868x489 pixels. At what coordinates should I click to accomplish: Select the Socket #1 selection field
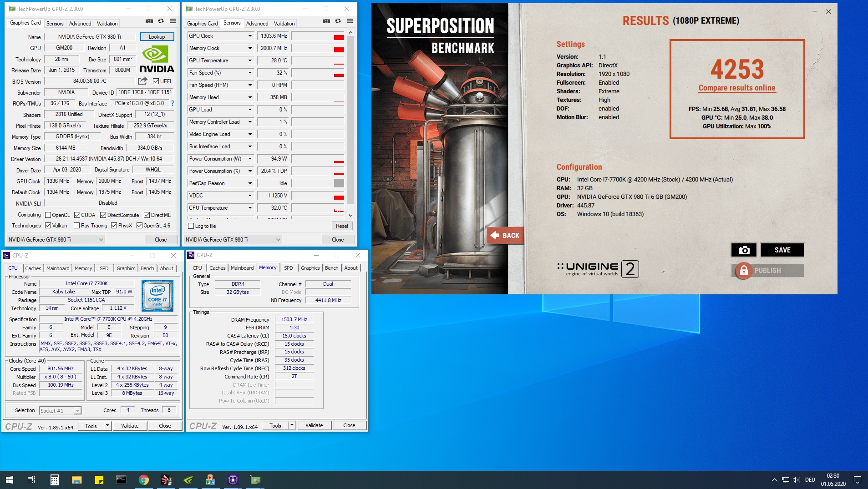click(x=60, y=411)
